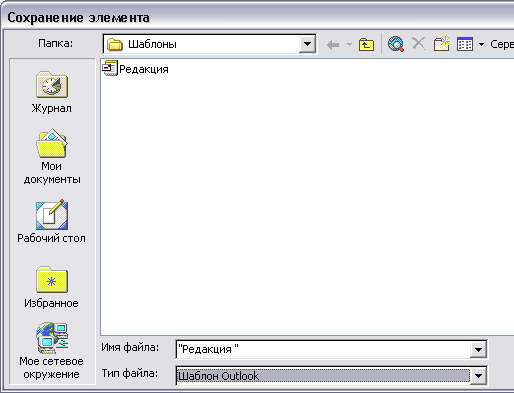Click the Back arrow toolbar button
Viewport: 514px width, 393px height.
[333, 44]
